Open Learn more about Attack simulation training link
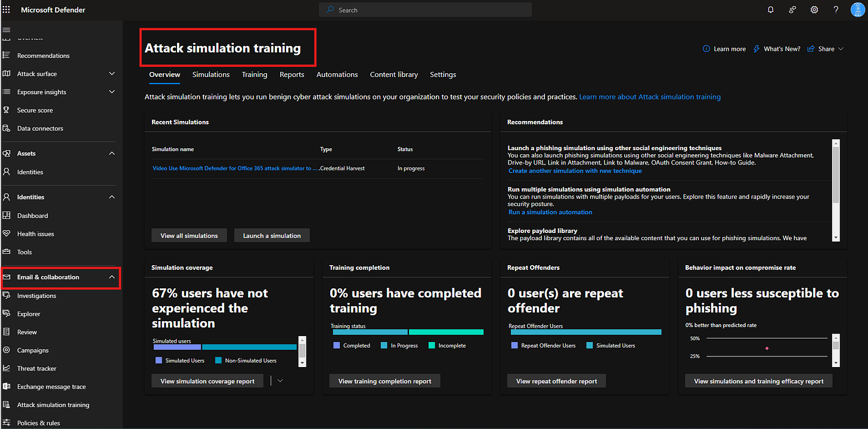The width and height of the screenshot is (868, 429). click(x=650, y=97)
